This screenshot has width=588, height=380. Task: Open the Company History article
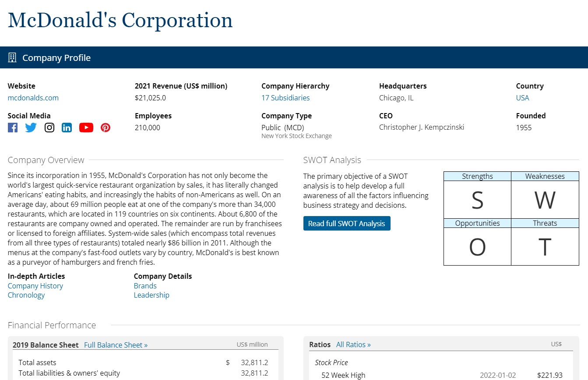point(35,286)
